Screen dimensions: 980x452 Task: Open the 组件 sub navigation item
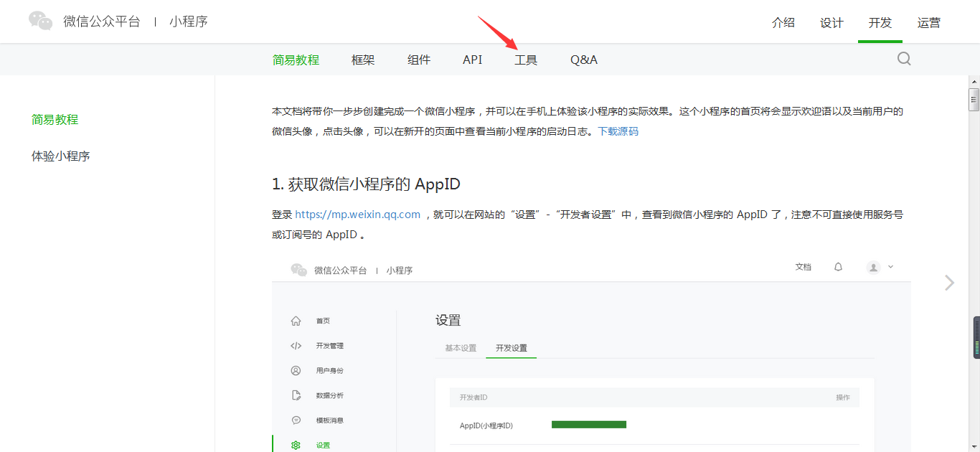419,60
